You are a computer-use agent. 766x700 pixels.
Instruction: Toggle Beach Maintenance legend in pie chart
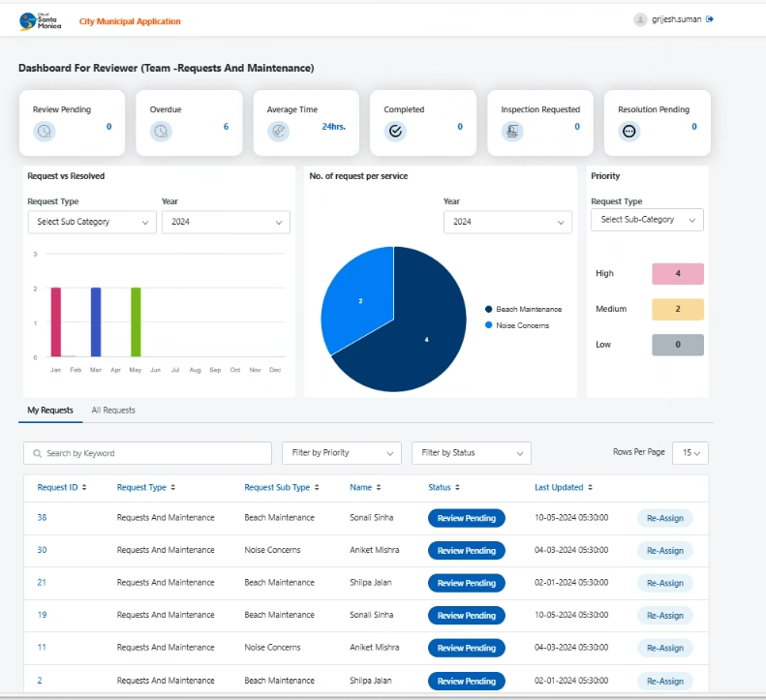(523, 309)
